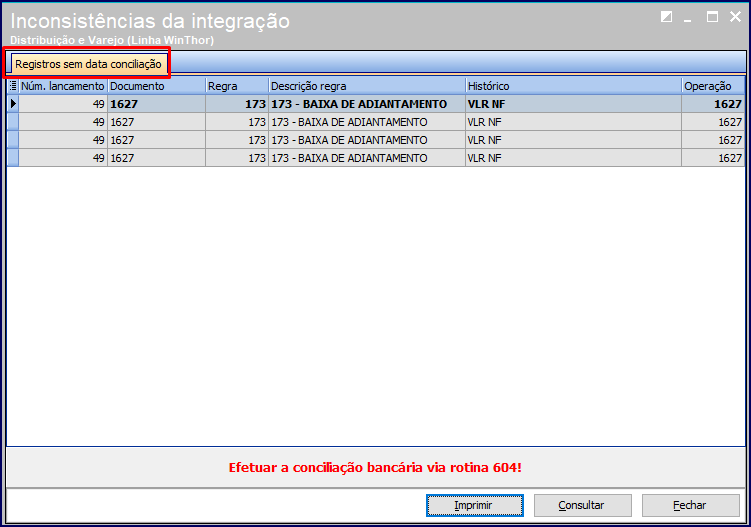Select bold Regra cell 173
The width and height of the screenshot is (751, 527).
click(x=237, y=104)
